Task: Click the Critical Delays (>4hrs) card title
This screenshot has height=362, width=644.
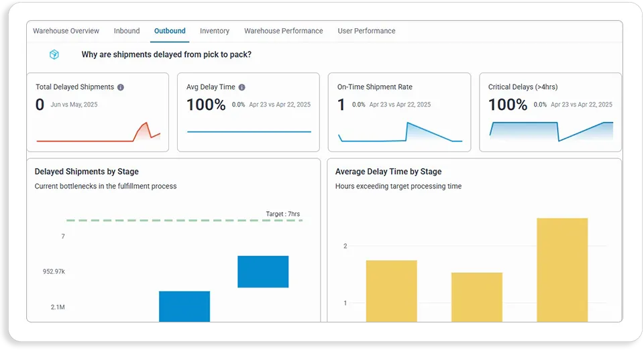Action: click(x=523, y=87)
